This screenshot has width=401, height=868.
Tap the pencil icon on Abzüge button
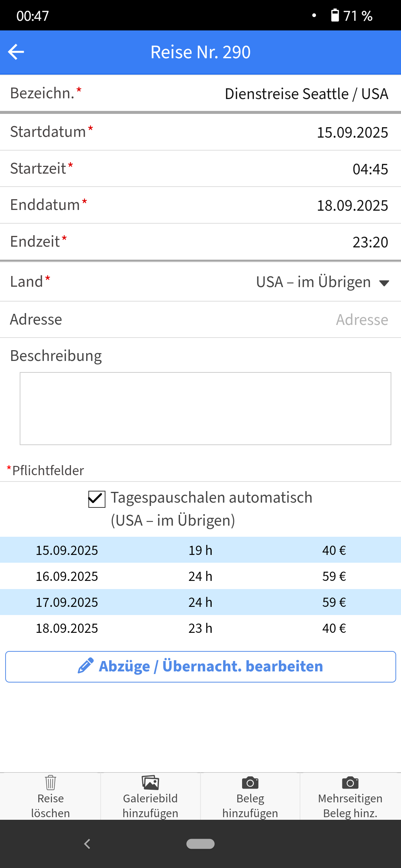coord(85,666)
